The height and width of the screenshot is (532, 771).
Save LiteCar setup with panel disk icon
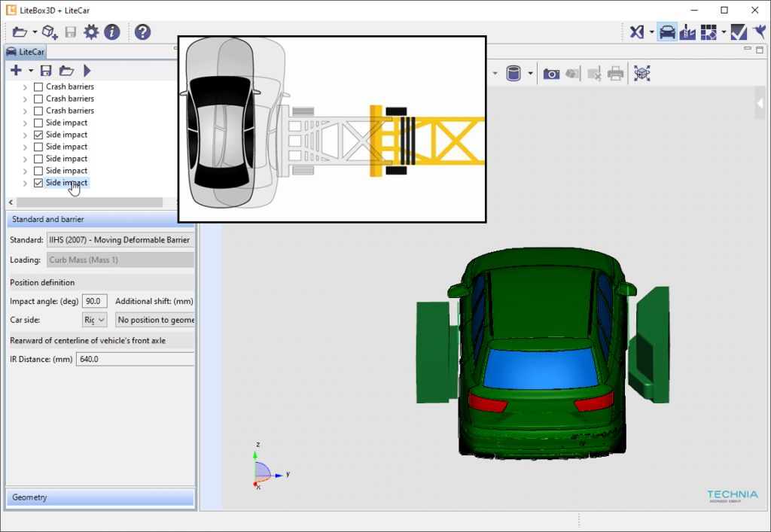[x=46, y=71]
